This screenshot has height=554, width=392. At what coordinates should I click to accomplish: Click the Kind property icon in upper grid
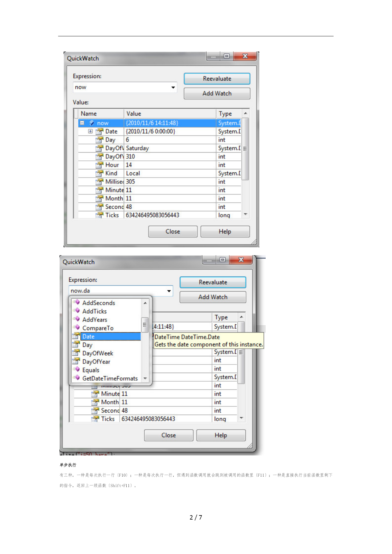click(x=100, y=173)
